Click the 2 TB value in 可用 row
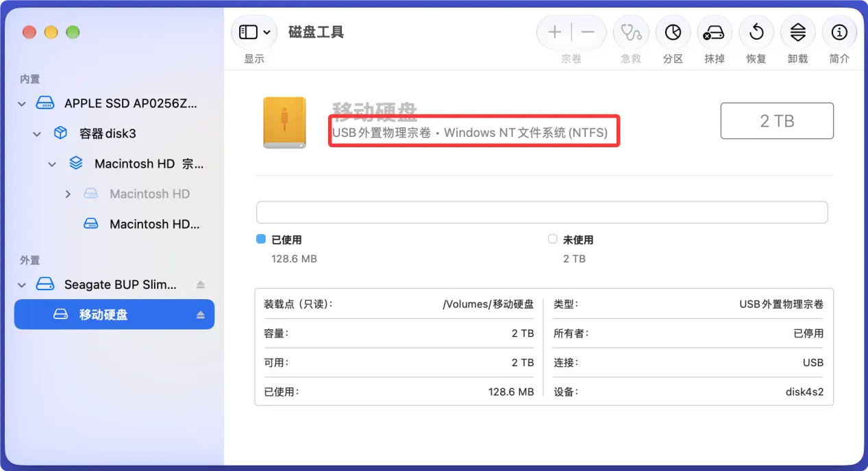 (523, 363)
